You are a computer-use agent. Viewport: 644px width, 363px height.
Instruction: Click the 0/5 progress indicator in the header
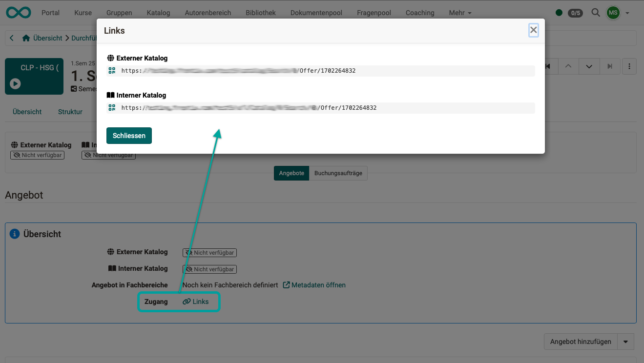tap(575, 13)
